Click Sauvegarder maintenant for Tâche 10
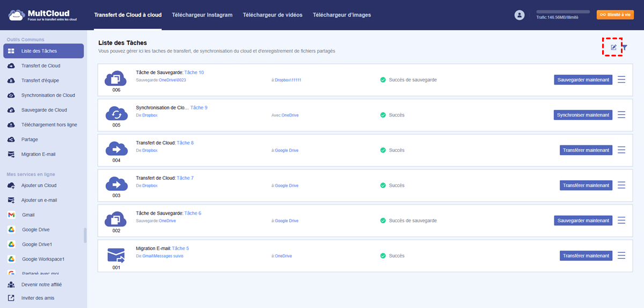The height and width of the screenshot is (308, 644). point(583,79)
